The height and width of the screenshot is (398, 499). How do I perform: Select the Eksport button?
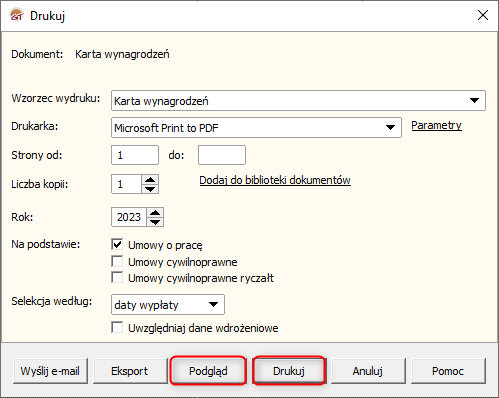[130, 371]
